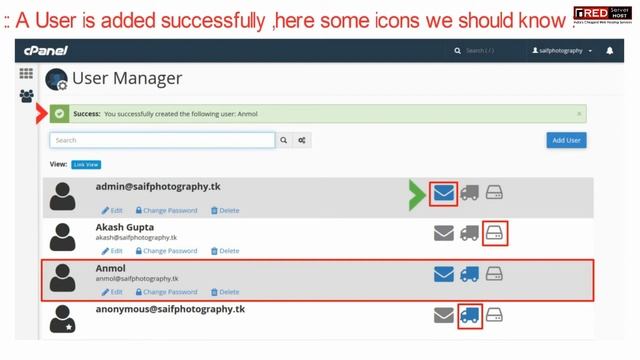Open the apps grid sidebar icon
640x360 pixels.
[26, 73]
